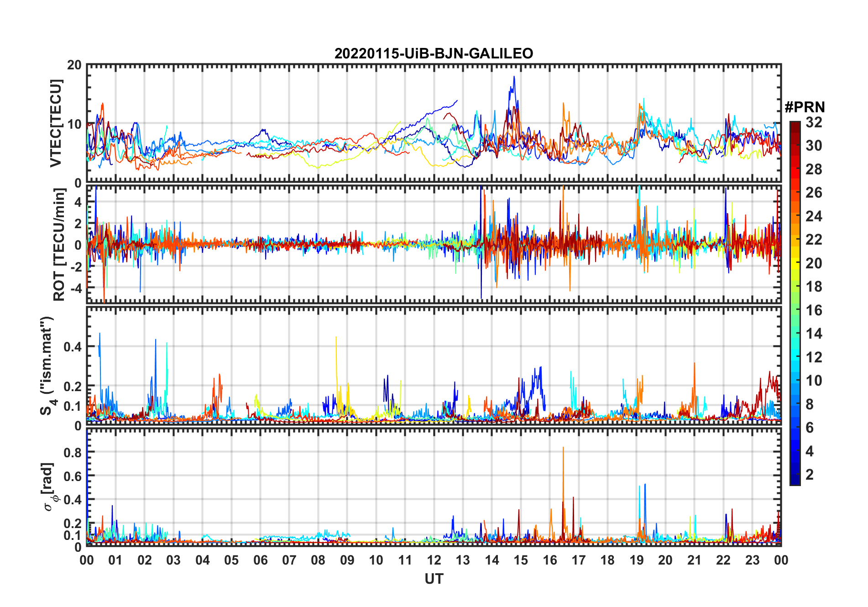Image resolution: width=868 pixels, height=607 pixels.
Task: Click x-axis hour tick 23
Action: coord(752,560)
